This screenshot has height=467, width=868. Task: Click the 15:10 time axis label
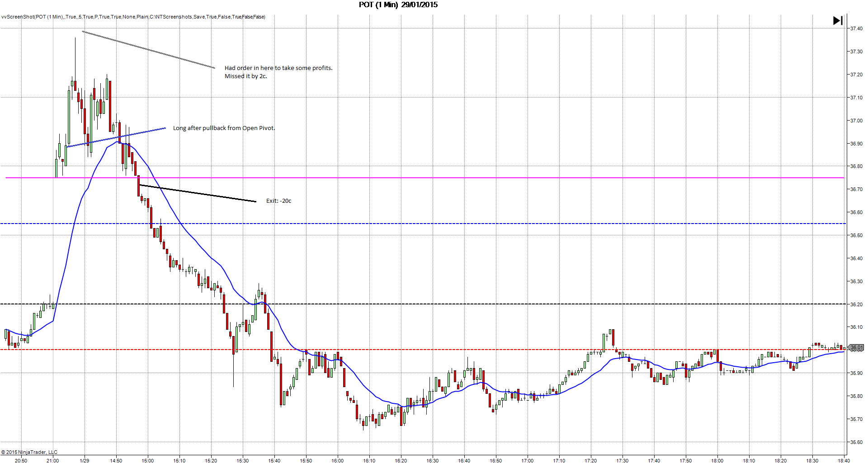pos(179,461)
